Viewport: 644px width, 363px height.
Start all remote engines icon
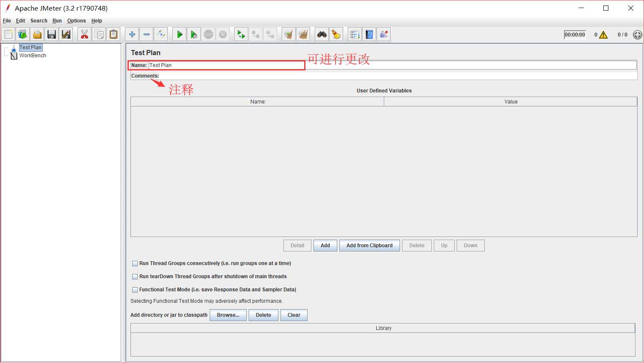coord(241,34)
